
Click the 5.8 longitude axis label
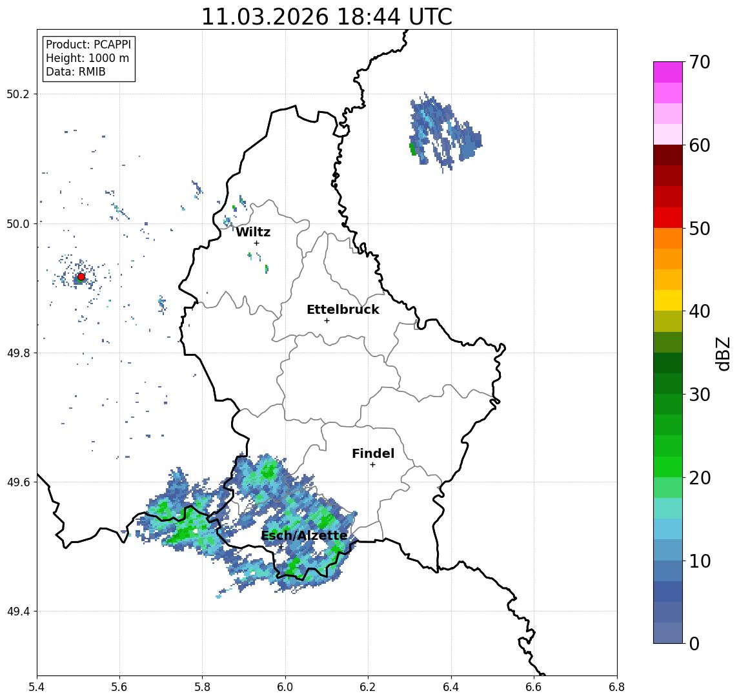pyautogui.click(x=203, y=687)
